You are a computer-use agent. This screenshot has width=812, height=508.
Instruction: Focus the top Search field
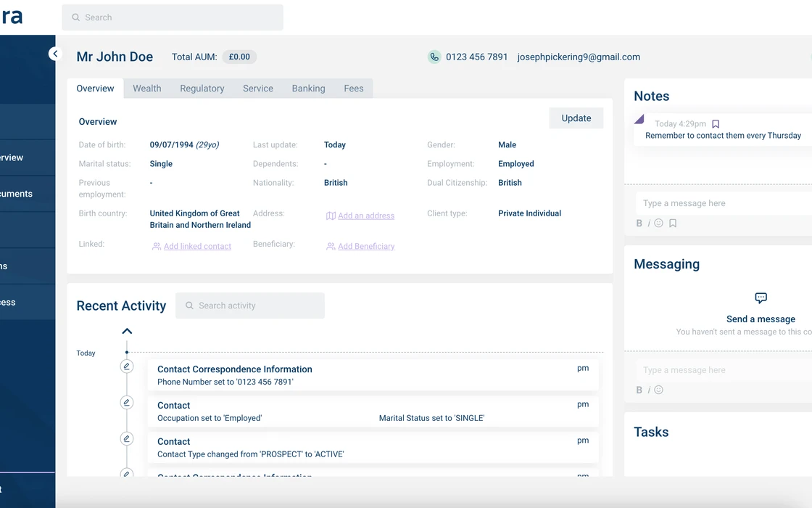point(173,17)
